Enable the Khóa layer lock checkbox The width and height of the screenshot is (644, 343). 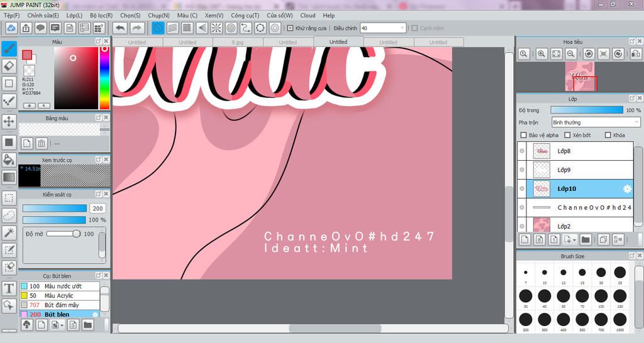[608, 135]
